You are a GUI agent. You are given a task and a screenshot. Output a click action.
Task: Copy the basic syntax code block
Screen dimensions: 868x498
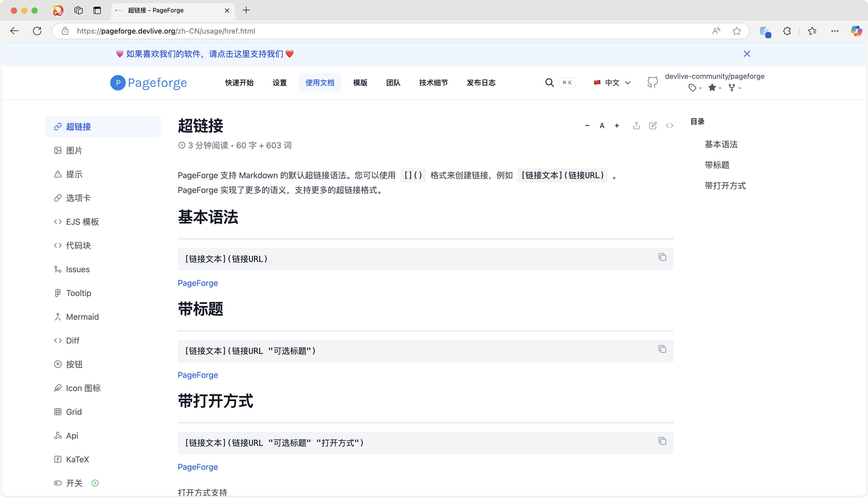point(662,257)
